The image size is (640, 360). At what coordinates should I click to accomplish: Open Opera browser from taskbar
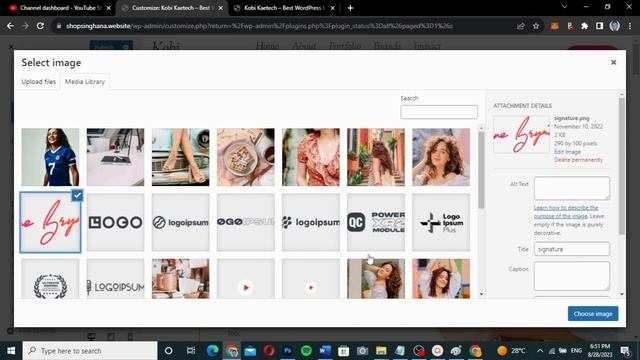pyautogui.click(x=269, y=351)
